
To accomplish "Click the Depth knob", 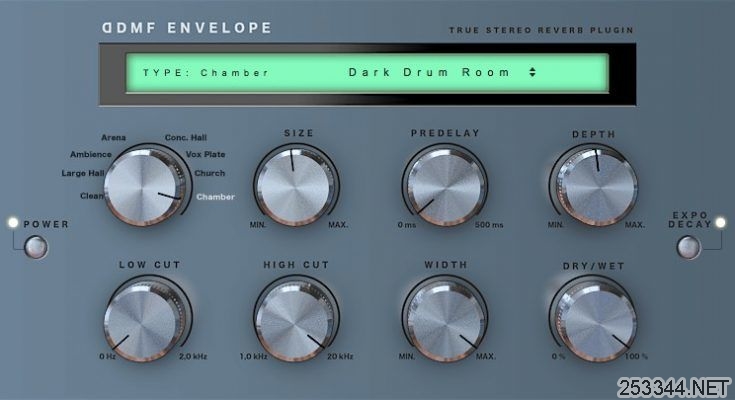I will coord(596,187).
